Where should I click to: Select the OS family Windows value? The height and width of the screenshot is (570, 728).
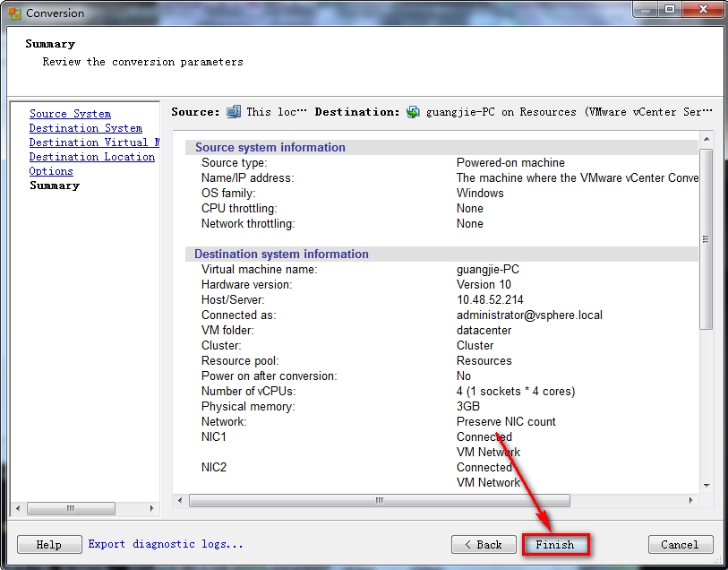[x=480, y=194]
